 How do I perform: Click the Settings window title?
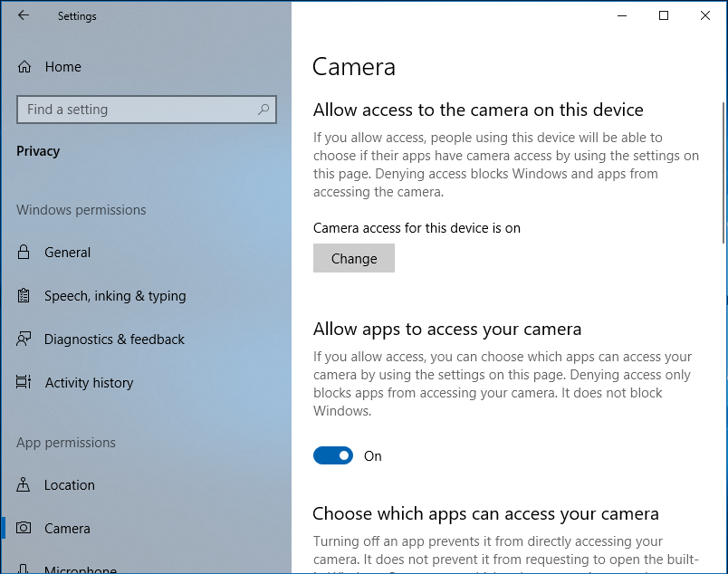pyautogui.click(x=77, y=15)
